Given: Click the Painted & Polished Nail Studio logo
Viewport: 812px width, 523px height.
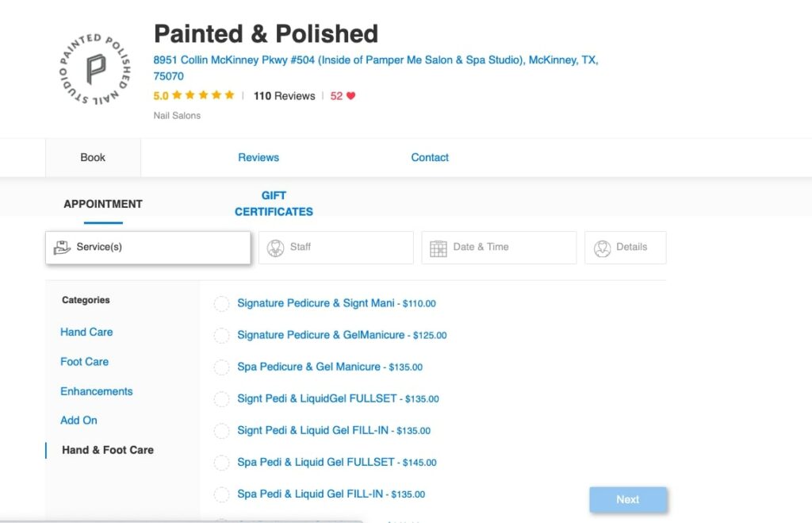Looking at the screenshot, I should pyautogui.click(x=95, y=69).
